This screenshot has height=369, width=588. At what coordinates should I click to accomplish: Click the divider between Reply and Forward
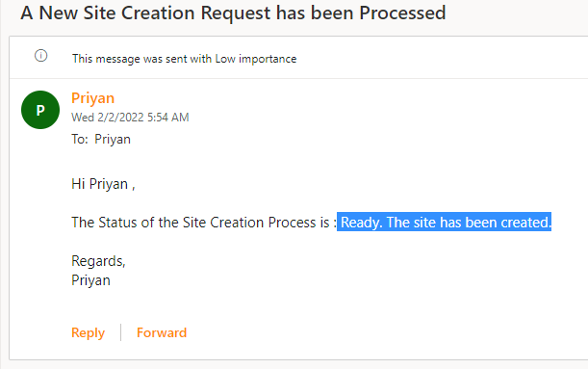(x=120, y=332)
